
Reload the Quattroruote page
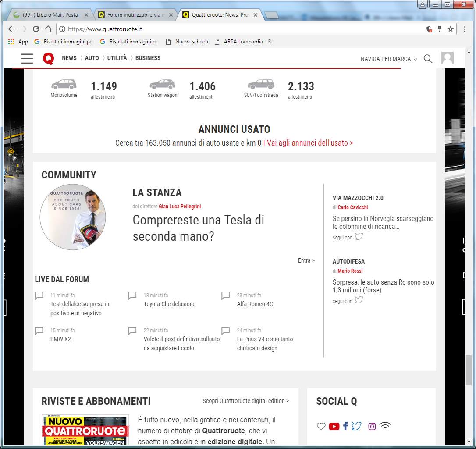[36, 29]
